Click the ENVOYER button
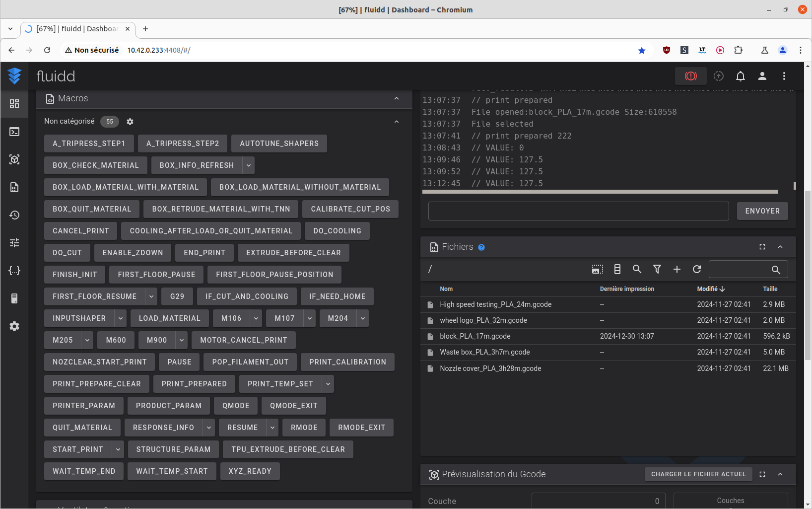Viewport: 812px width, 509px height. click(762, 211)
